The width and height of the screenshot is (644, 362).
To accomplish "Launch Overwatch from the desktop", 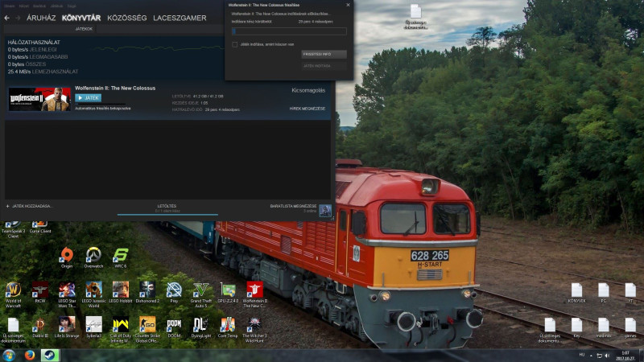I will 93,257.
